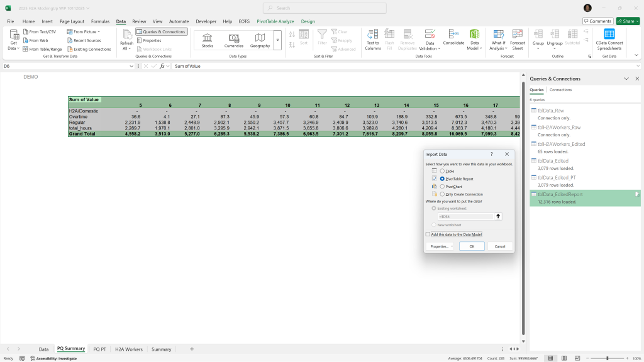644x362 pixels.
Task: Click the vertical scrollbar of worksheet
Action: tap(523, 208)
